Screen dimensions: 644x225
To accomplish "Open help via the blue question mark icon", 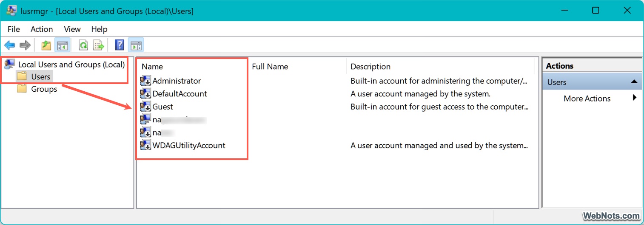I will [120, 45].
